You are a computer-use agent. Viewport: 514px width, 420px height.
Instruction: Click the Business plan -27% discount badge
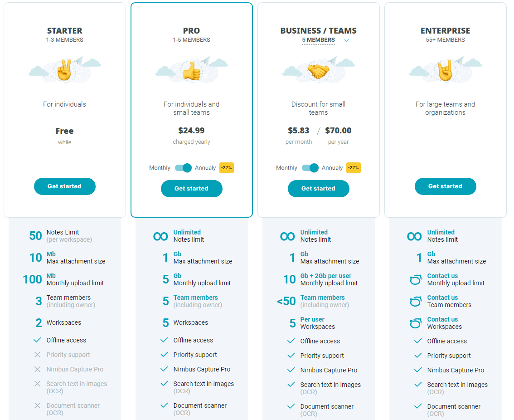click(x=354, y=168)
